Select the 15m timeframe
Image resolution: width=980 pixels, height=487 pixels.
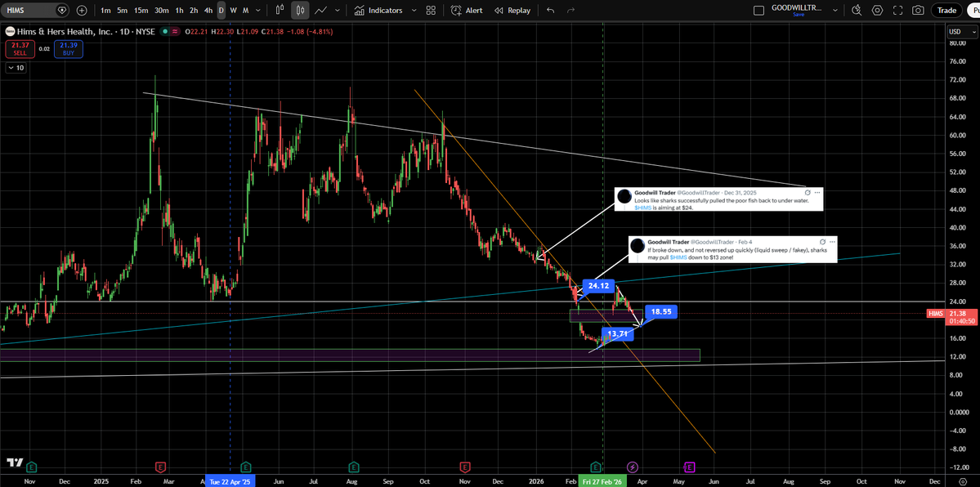(141, 11)
